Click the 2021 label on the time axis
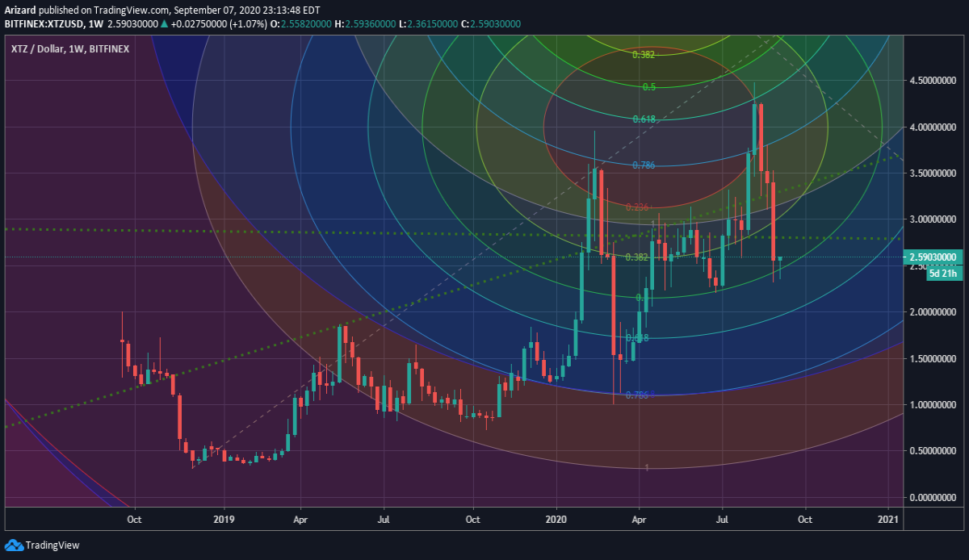969x560 pixels. (x=888, y=520)
